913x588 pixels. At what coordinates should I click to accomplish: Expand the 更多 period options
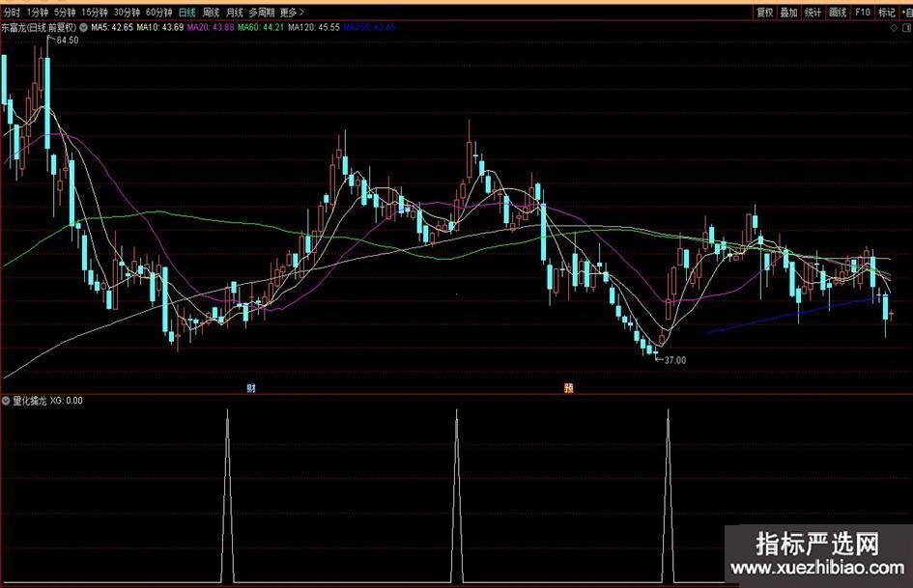[292, 13]
